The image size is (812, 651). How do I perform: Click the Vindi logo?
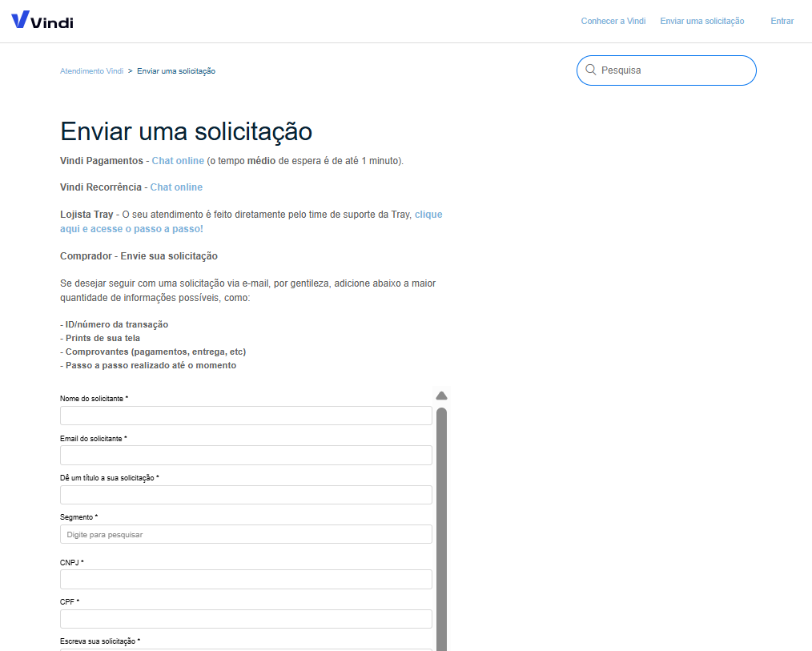click(x=42, y=21)
